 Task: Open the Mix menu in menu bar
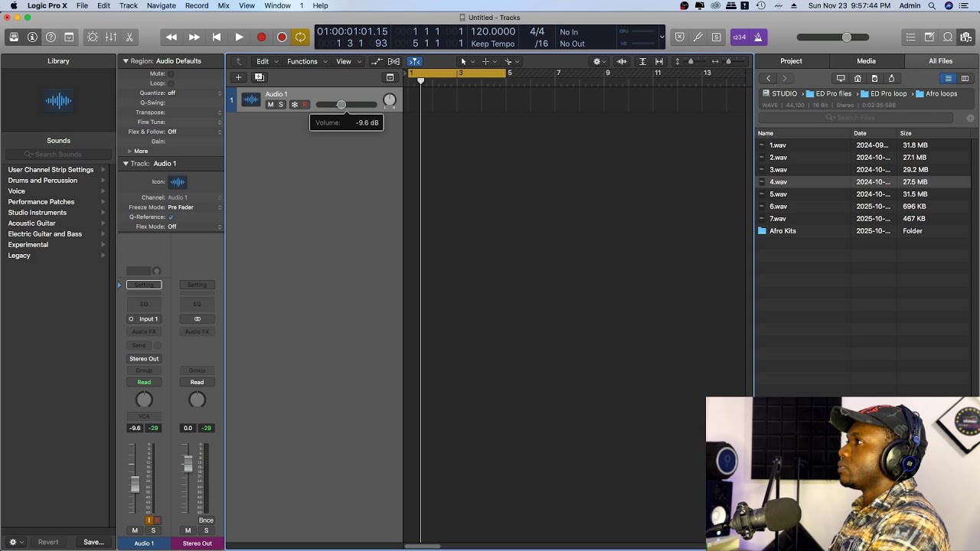tap(224, 5)
